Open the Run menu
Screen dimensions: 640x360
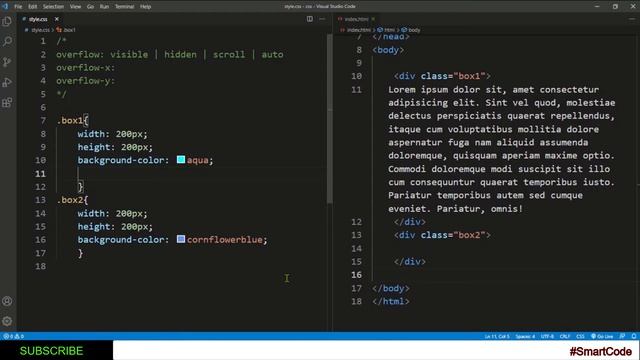click(104, 7)
